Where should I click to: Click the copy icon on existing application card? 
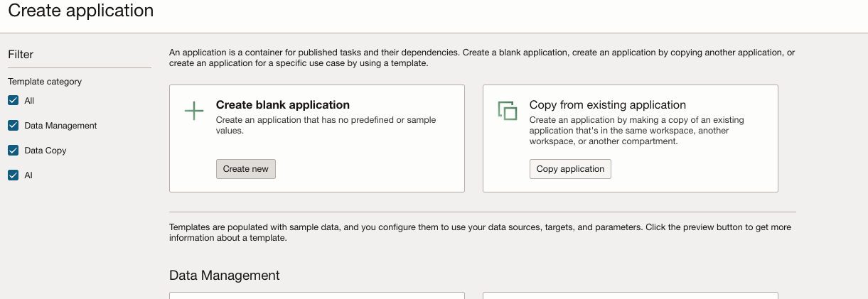[x=507, y=111]
